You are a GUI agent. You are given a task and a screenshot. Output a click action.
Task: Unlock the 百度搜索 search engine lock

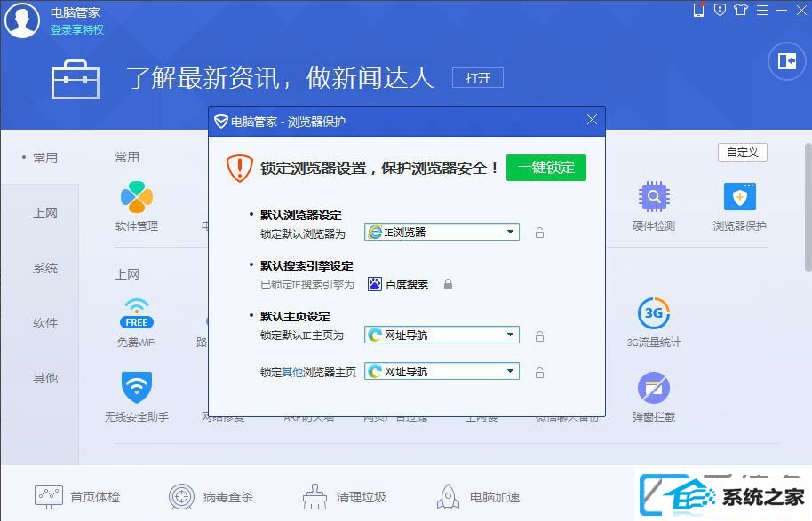pyautogui.click(x=448, y=284)
